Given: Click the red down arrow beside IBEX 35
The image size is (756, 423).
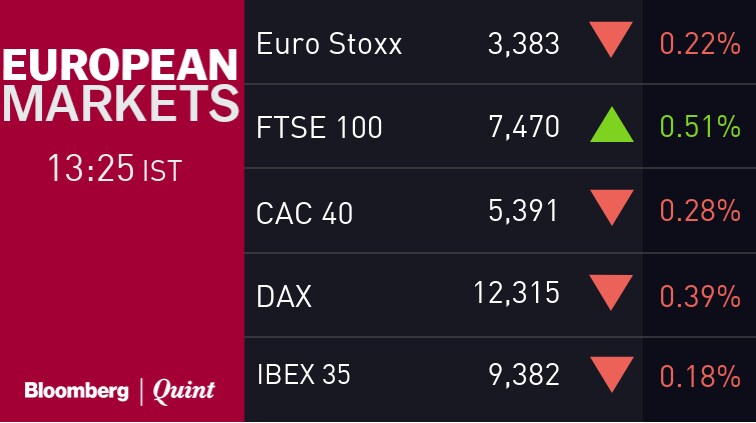Looking at the screenshot, I should coord(612,375).
